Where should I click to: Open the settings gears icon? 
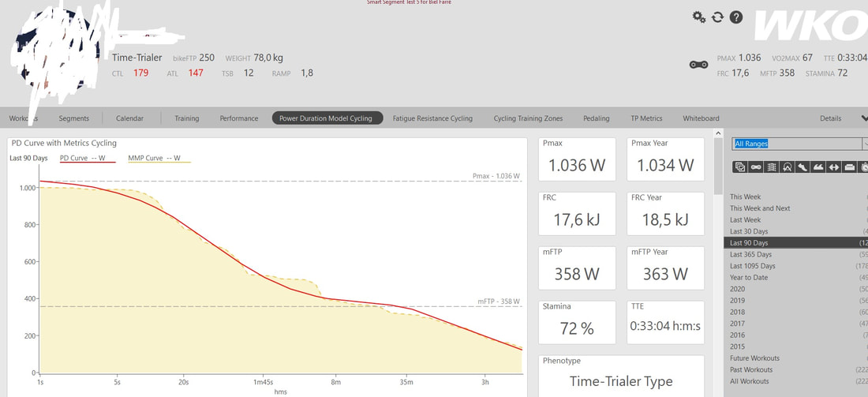tap(698, 17)
